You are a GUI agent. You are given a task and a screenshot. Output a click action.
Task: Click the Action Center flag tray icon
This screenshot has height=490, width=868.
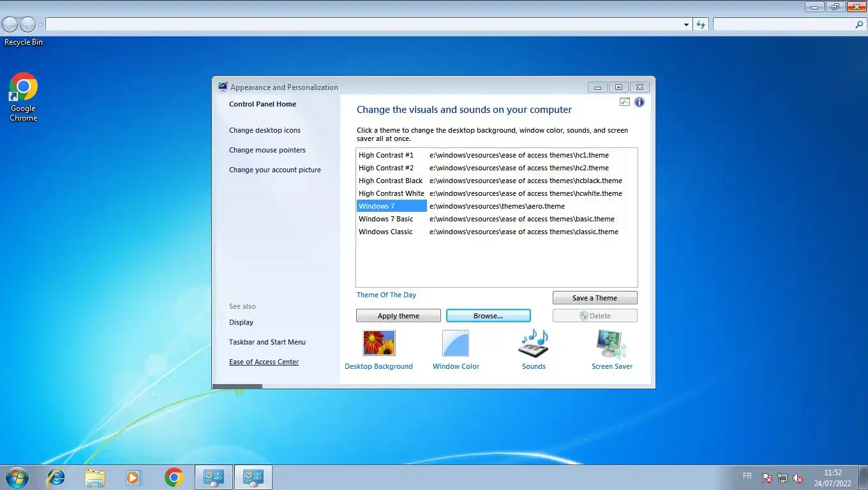[x=767, y=478]
